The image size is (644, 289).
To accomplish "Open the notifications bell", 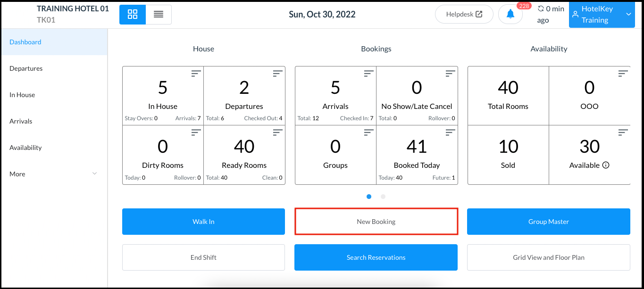I will click(x=510, y=14).
